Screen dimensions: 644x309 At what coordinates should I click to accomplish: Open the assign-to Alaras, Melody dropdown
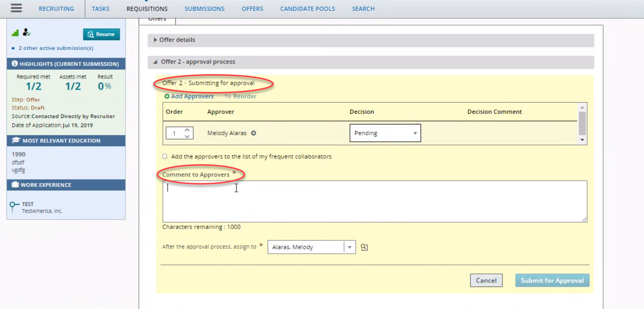(312, 247)
